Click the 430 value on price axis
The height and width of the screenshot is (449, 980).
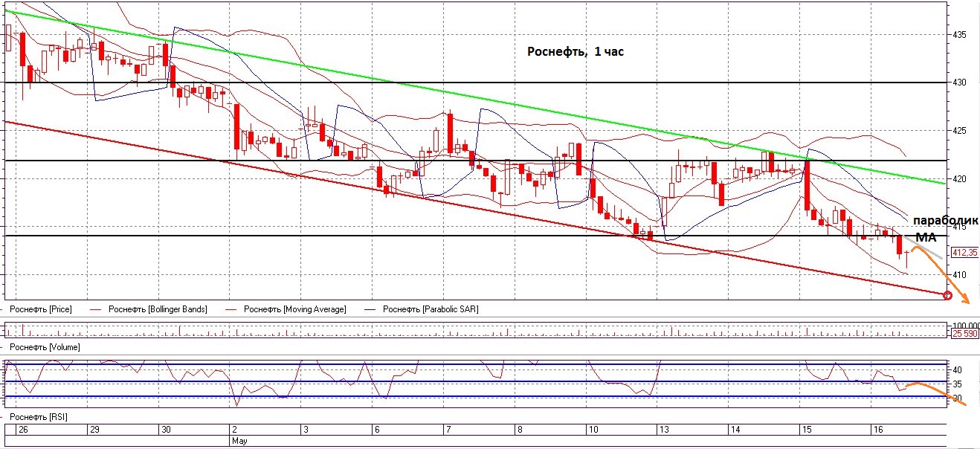click(x=959, y=83)
